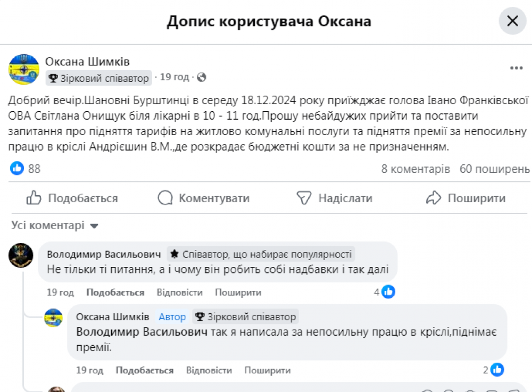Viewport: 532px width, 392px height.
Task: View the 8 коментарів count link
Action: click(415, 169)
